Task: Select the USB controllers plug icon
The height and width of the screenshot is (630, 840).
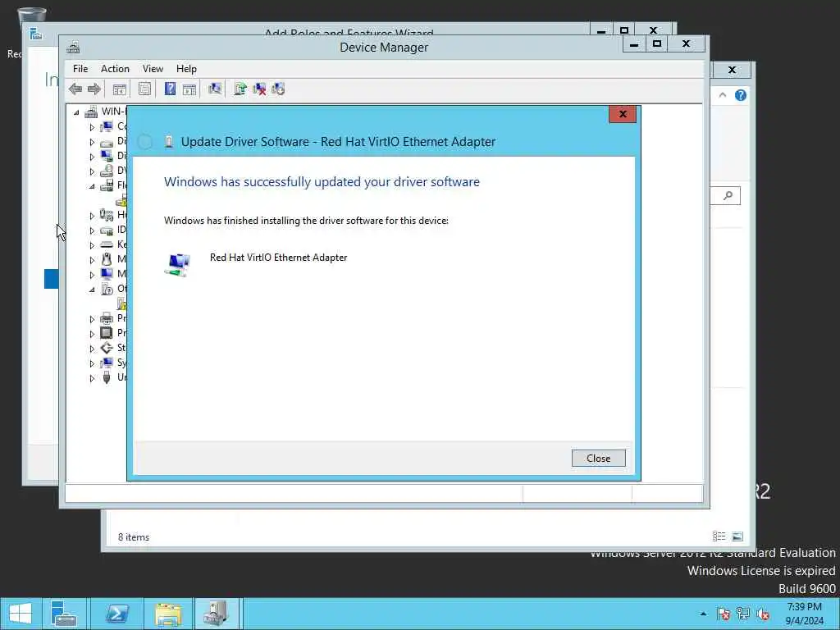Action: (107, 377)
